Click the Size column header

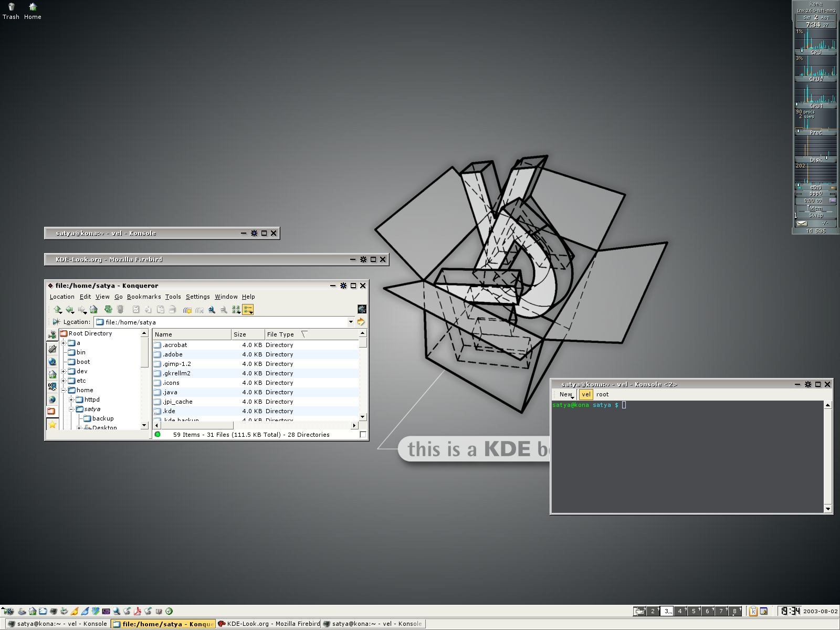click(x=248, y=334)
